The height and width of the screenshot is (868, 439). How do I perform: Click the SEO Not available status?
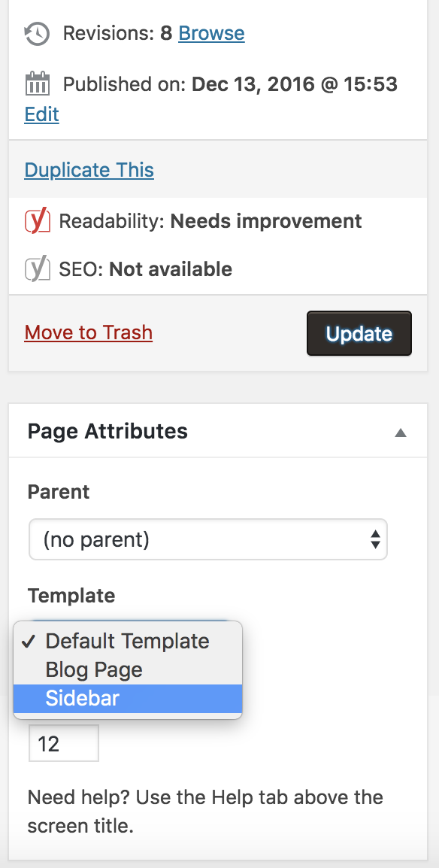coord(145,269)
